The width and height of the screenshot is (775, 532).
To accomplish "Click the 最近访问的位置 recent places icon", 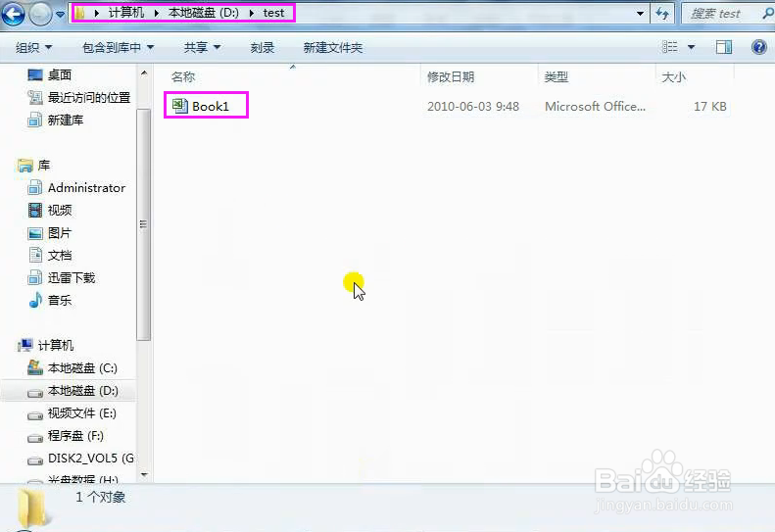I will [x=35, y=97].
